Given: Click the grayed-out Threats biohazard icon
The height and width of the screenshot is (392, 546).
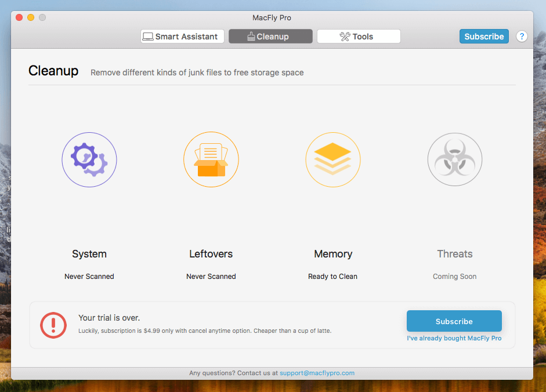Looking at the screenshot, I should click(x=455, y=159).
